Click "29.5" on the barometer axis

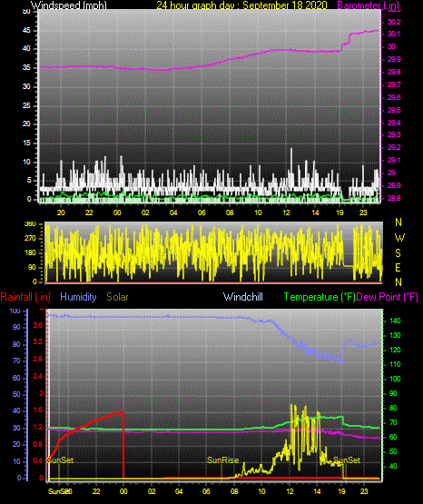tap(394, 110)
